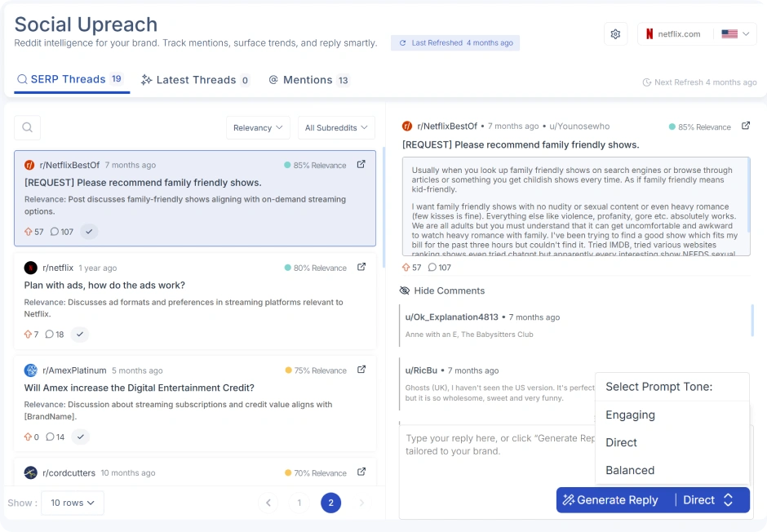
Task: Click Last Refreshed 4 months ago badge
Action: pos(455,43)
